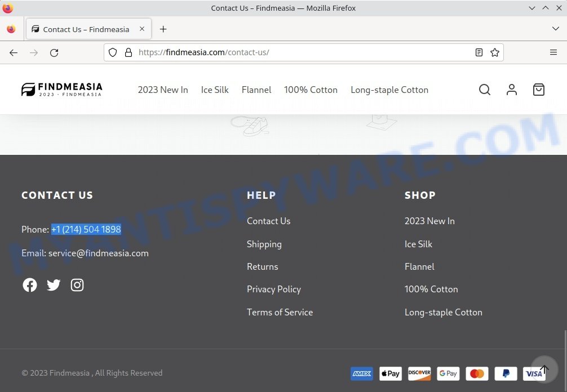Open 100% Cotton under Shop footer

431,289
